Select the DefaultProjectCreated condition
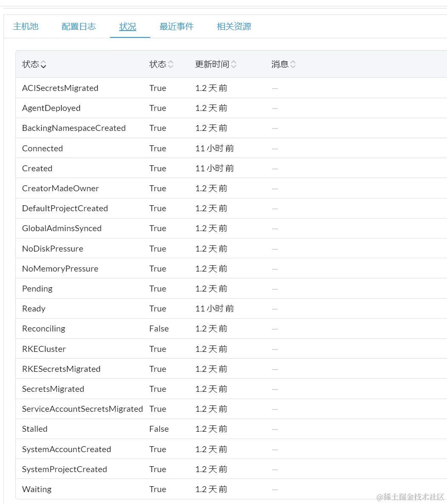447x504 pixels. pos(65,208)
